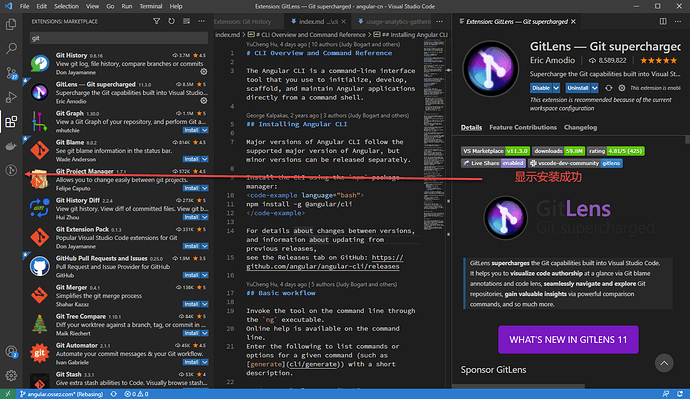Open the Eric Amodio publisher link

(x=552, y=60)
